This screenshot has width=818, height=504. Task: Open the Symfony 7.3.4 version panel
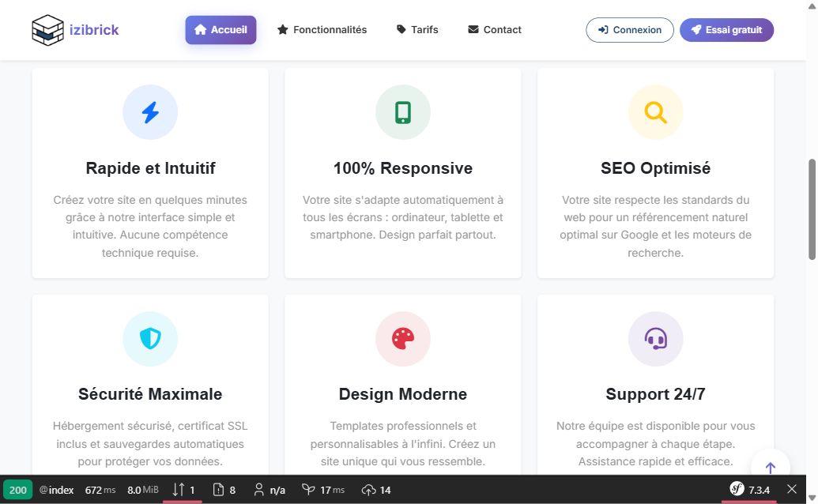[749, 490]
